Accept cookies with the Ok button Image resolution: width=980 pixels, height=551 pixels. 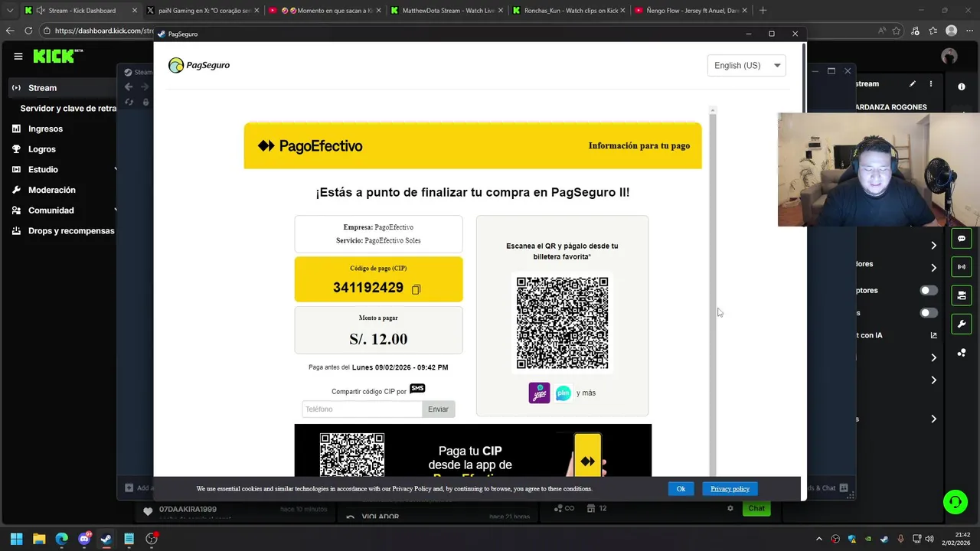[681, 489]
